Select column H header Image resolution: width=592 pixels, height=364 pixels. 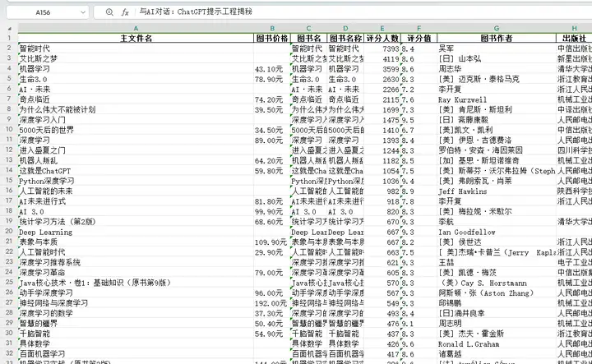click(574, 28)
